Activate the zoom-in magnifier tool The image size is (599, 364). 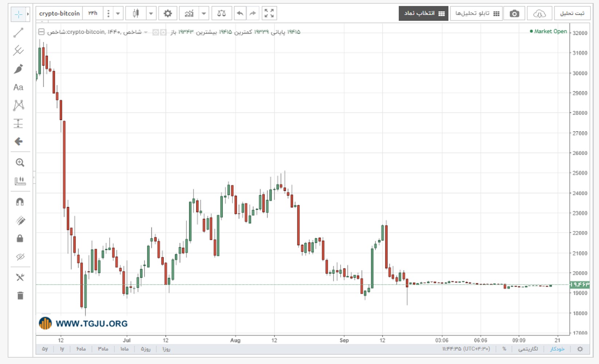tap(20, 162)
